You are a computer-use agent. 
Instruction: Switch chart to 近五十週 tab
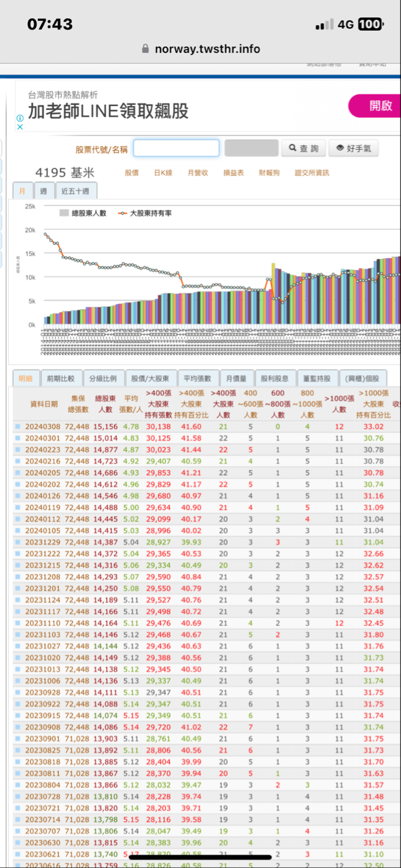(x=76, y=191)
